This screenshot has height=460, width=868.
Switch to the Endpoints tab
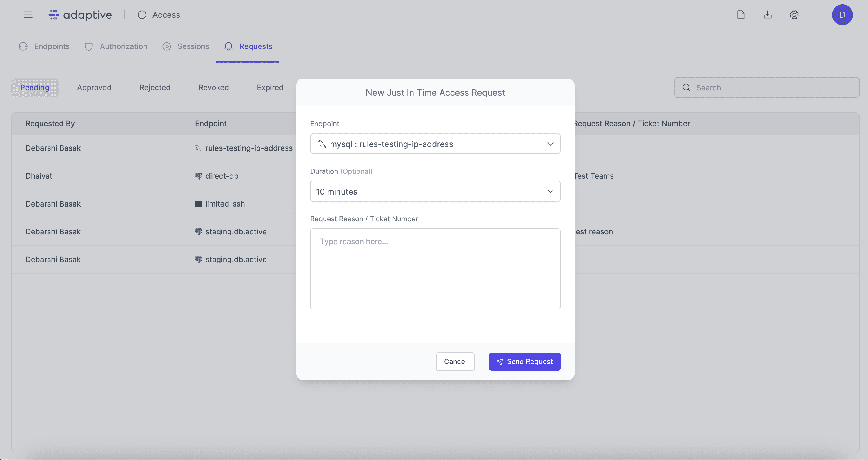[x=44, y=46]
